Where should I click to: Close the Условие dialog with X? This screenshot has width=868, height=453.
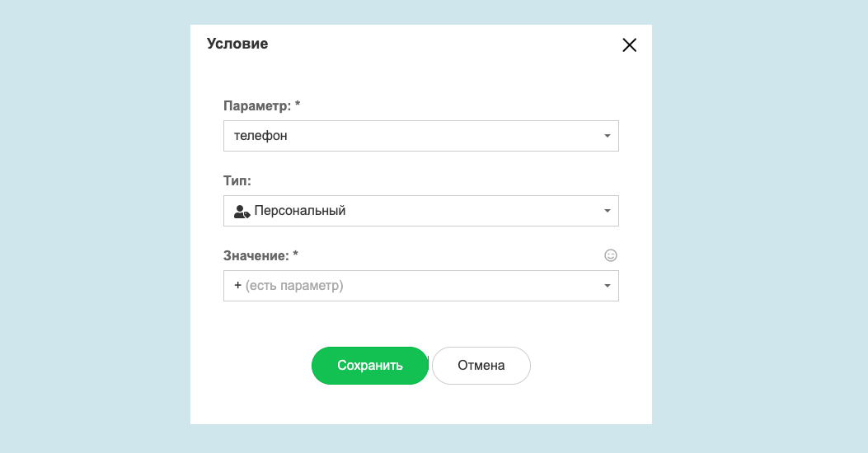pos(630,44)
